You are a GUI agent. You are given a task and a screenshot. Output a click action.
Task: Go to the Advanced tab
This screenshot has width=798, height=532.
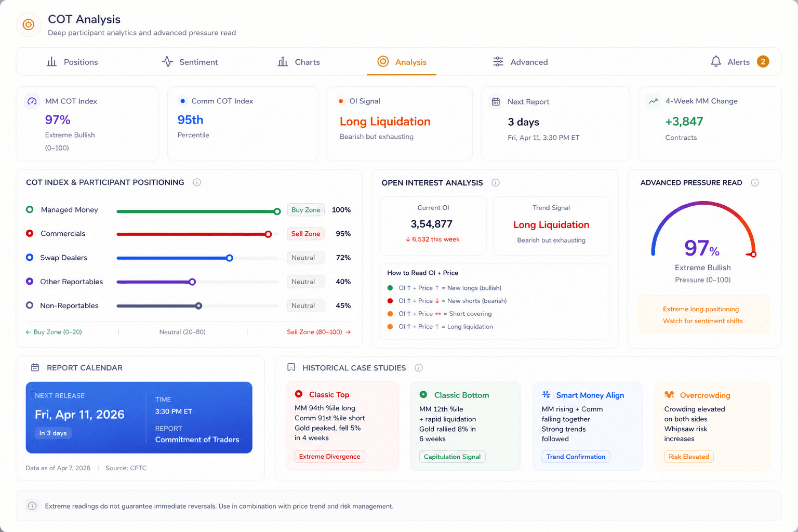coord(520,62)
